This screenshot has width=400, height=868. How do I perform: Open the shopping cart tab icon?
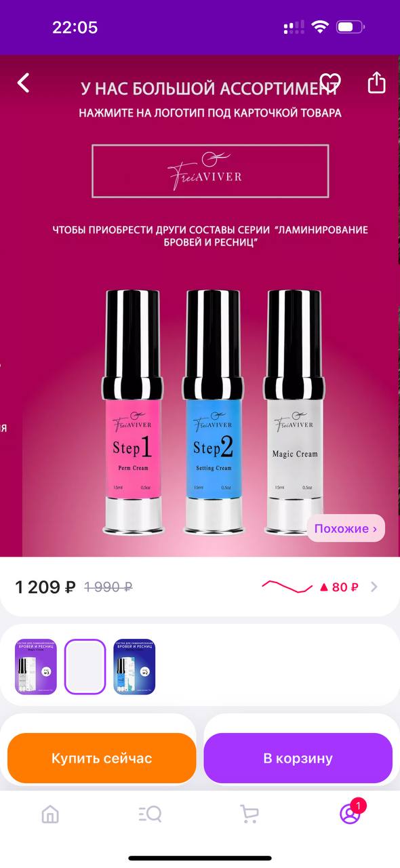tap(249, 814)
